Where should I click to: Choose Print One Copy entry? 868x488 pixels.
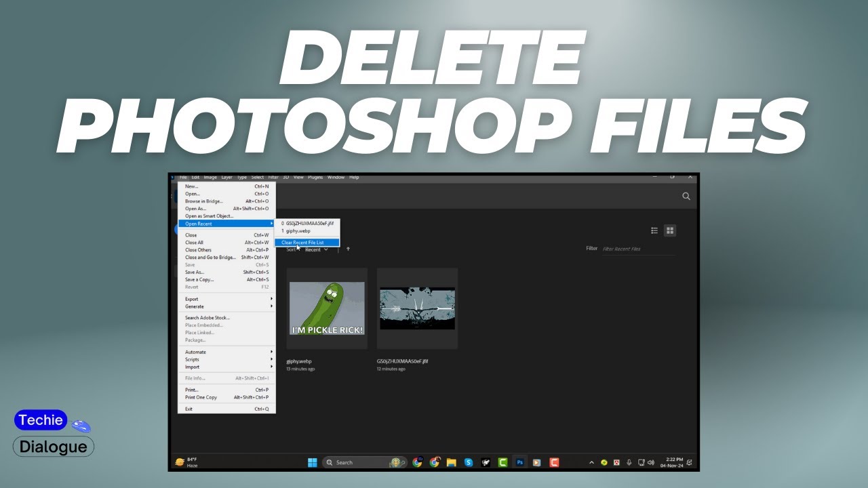click(x=226, y=397)
